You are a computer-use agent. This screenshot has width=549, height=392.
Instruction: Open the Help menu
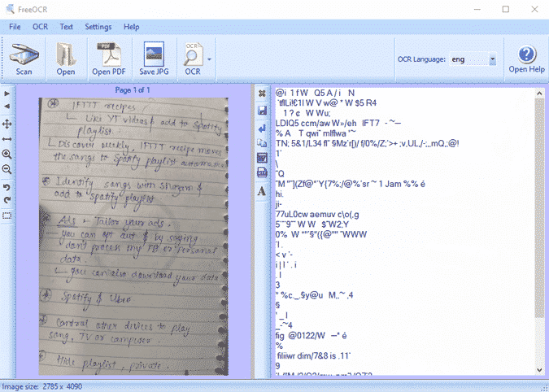[131, 27]
